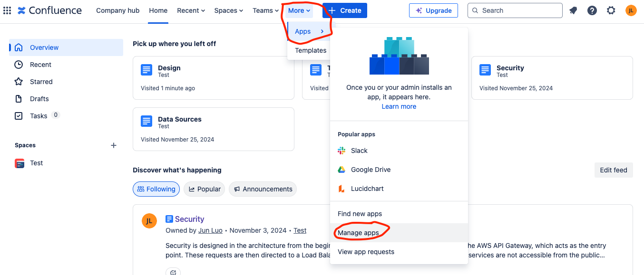Open the settings gear icon

coord(611,10)
